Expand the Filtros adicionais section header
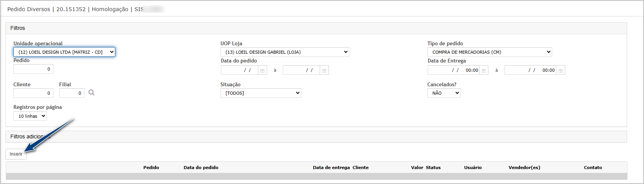644x184 pixels. tap(316, 137)
